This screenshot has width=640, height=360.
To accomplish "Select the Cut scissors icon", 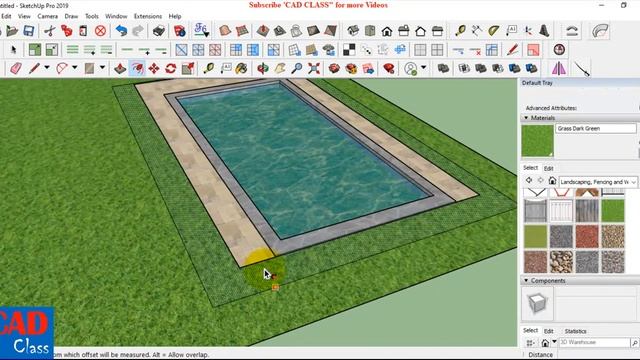I will click(49, 31).
